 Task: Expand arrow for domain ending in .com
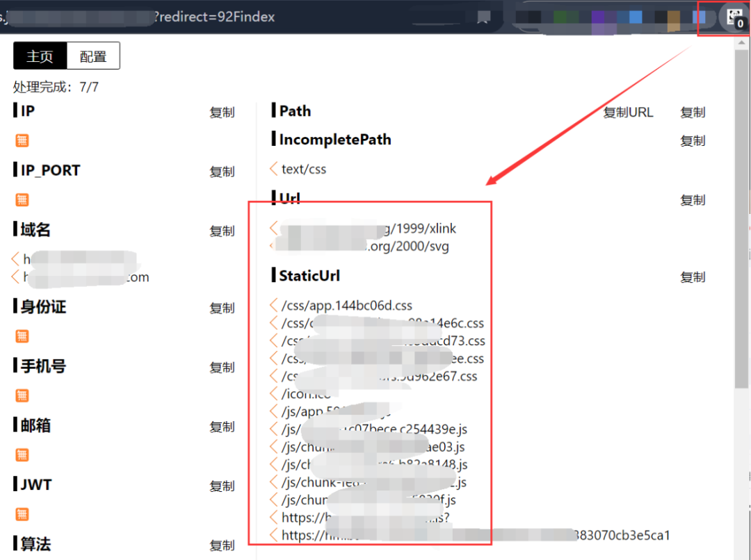(x=15, y=277)
